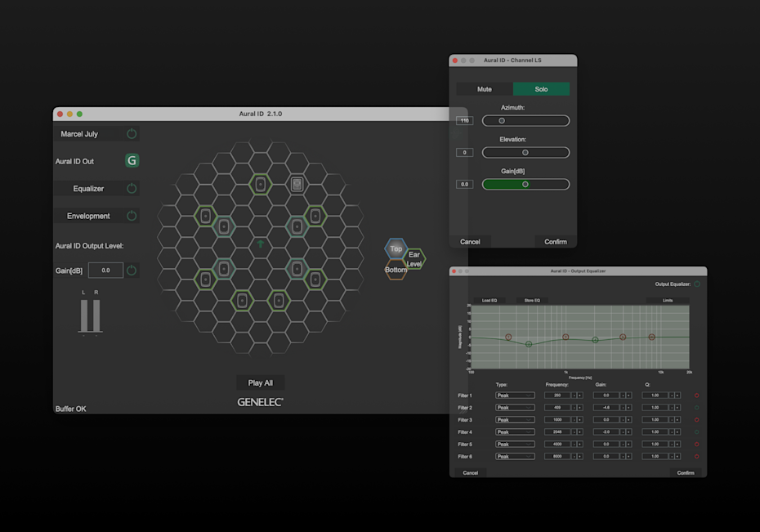The height and width of the screenshot is (532, 760).
Task: Switch to the Ear Level layer hexagon
Action: (415, 259)
